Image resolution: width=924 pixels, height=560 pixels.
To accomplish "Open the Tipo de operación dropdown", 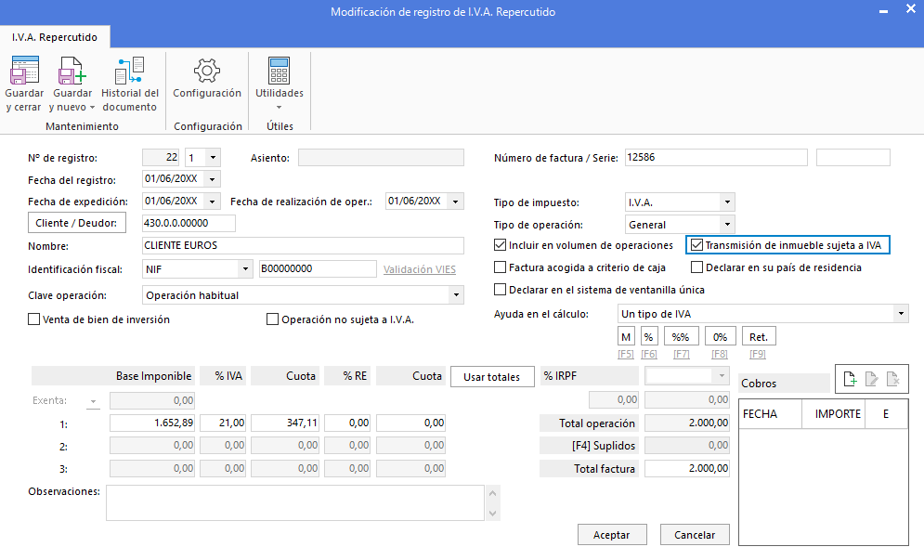I will [x=727, y=225].
